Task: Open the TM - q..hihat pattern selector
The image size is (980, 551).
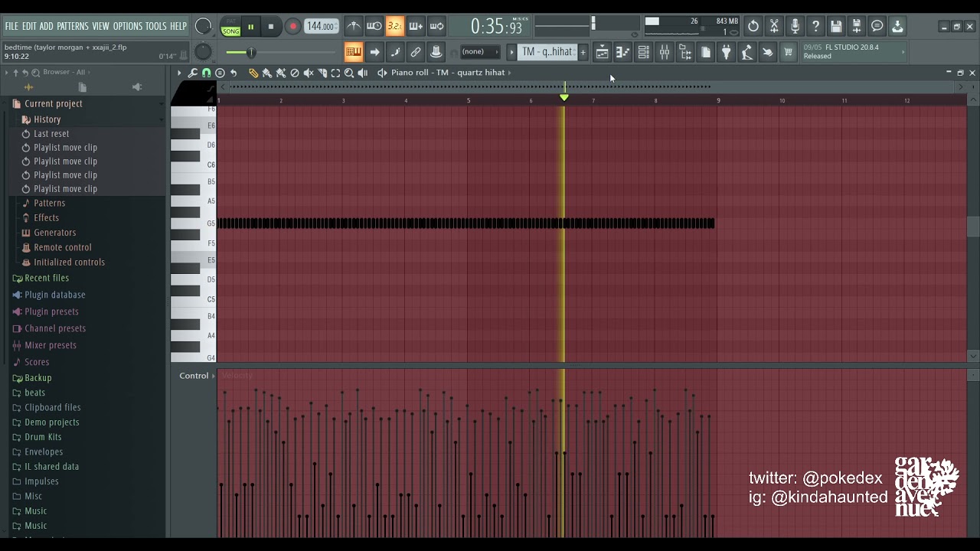Action: tap(547, 52)
